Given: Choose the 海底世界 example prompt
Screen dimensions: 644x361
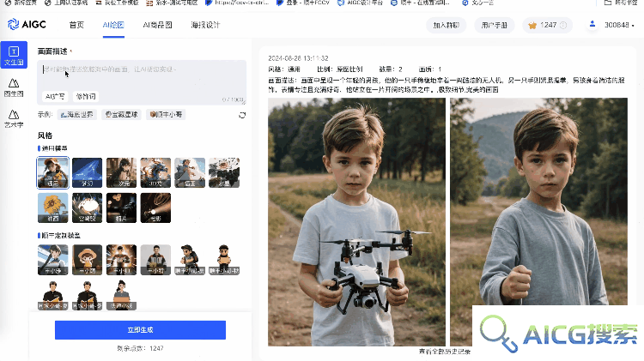Looking at the screenshot, I should click(76, 114).
